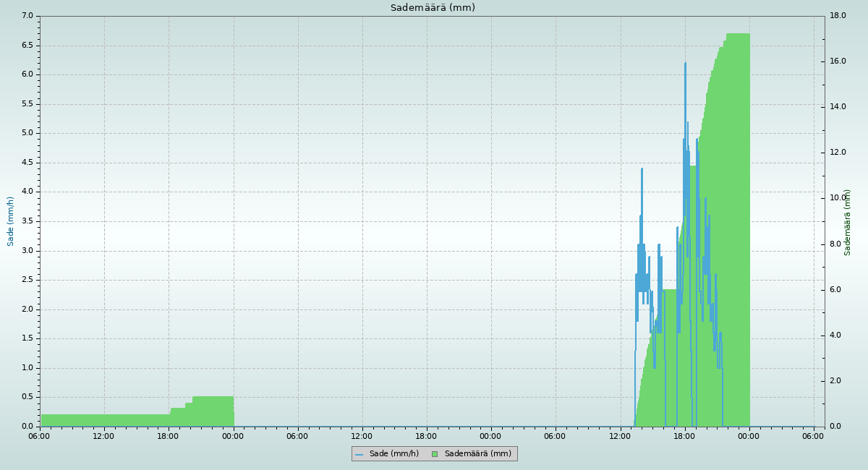Viewport: 868px width, 470px height.
Task: Click the blue Sade (mm/h) legend line icon
Action: (x=359, y=454)
